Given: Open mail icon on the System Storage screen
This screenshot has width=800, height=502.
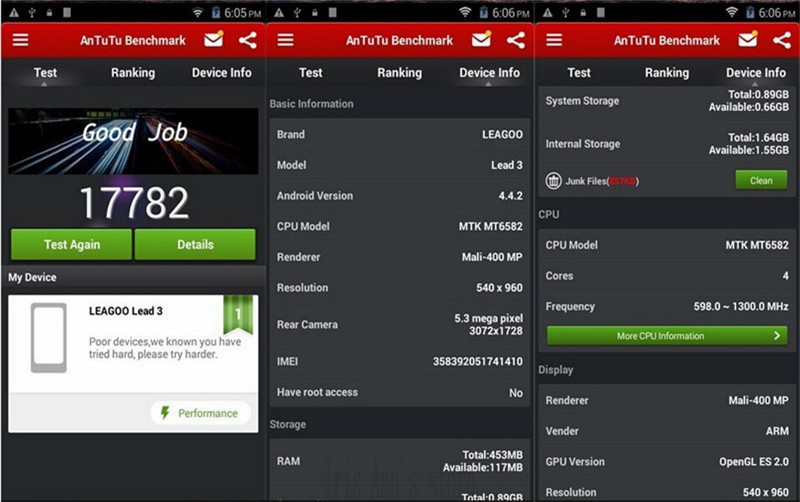Looking at the screenshot, I should point(748,41).
